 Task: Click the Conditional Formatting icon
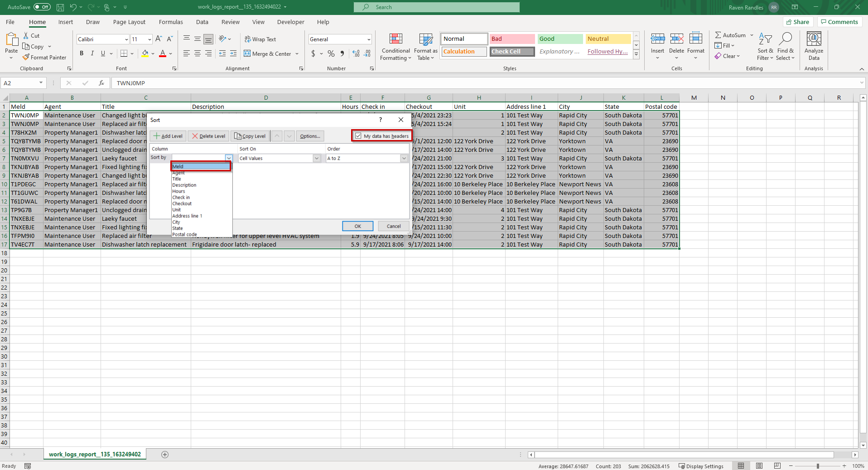coord(395,39)
